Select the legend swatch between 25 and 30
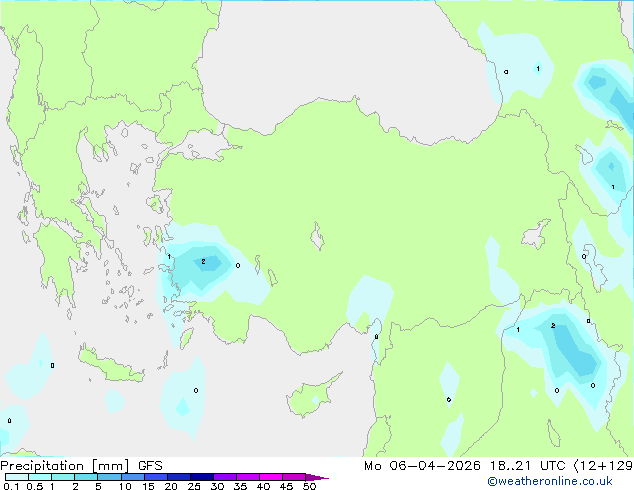 click(x=202, y=477)
